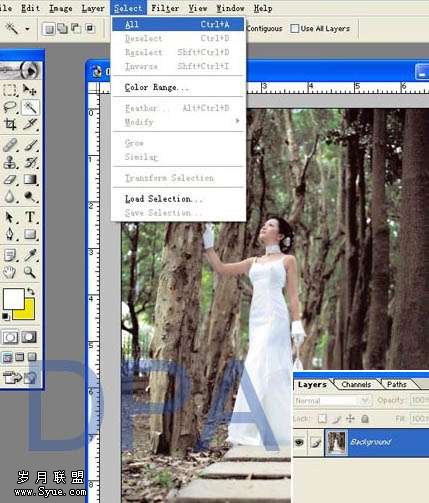Open the Normal blend mode dropdown

[x=332, y=401]
